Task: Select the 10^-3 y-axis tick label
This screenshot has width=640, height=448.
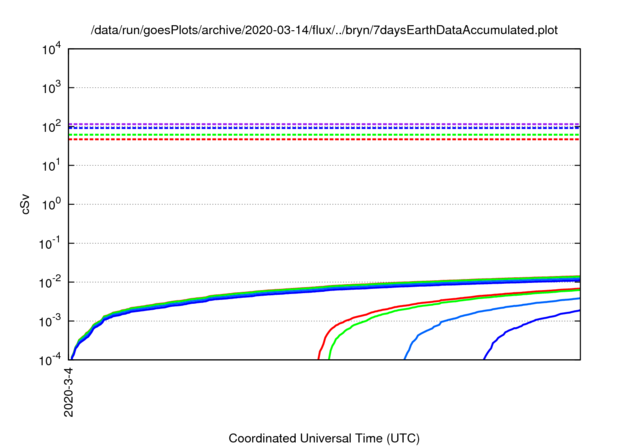Action: (52, 322)
